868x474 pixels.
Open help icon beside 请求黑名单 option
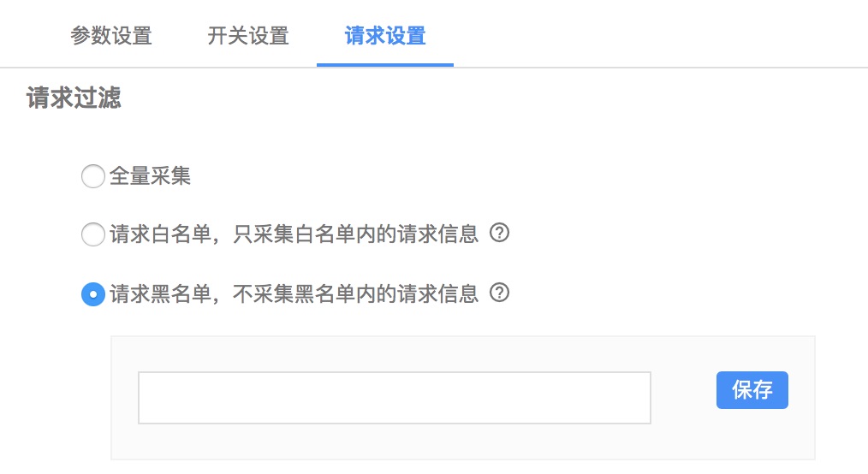(x=499, y=293)
